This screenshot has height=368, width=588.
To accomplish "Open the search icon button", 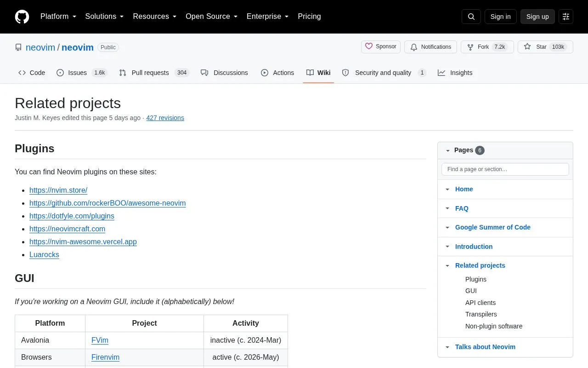I will 471,17.
